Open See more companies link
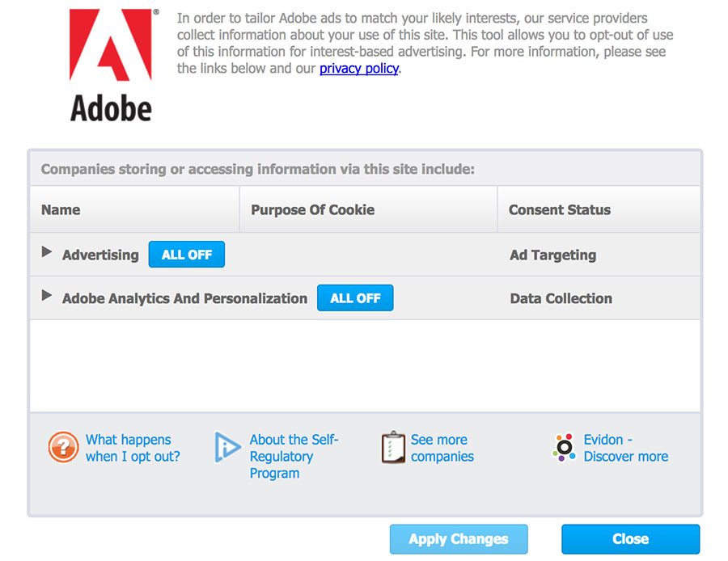This screenshot has width=728, height=561. point(442,448)
